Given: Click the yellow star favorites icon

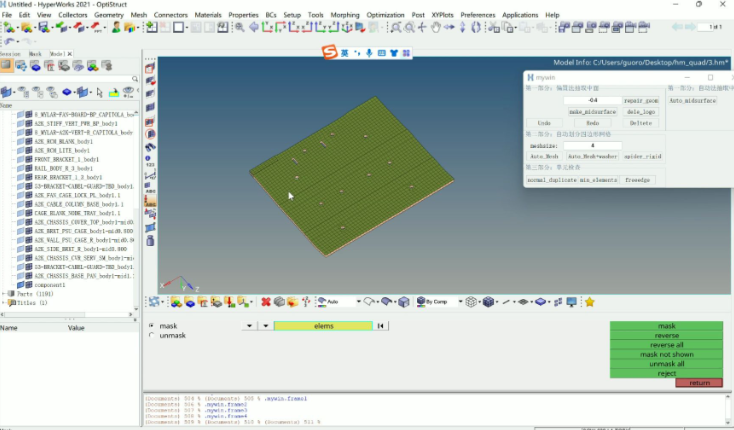Looking at the screenshot, I should tap(589, 301).
